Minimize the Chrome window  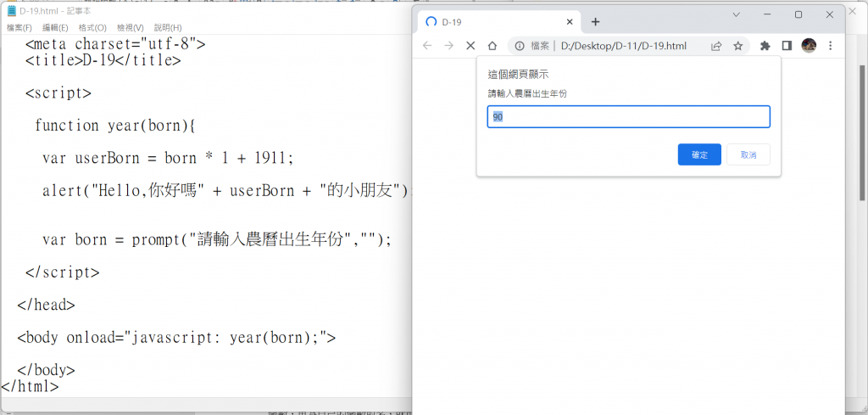(x=767, y=15)
